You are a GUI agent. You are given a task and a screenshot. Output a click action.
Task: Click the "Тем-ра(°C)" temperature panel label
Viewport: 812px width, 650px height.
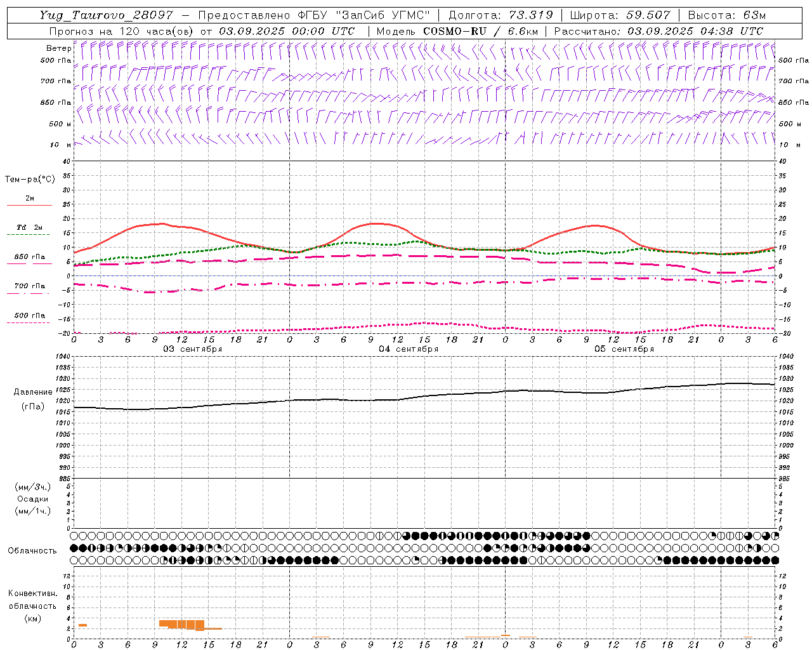(30, 180)
